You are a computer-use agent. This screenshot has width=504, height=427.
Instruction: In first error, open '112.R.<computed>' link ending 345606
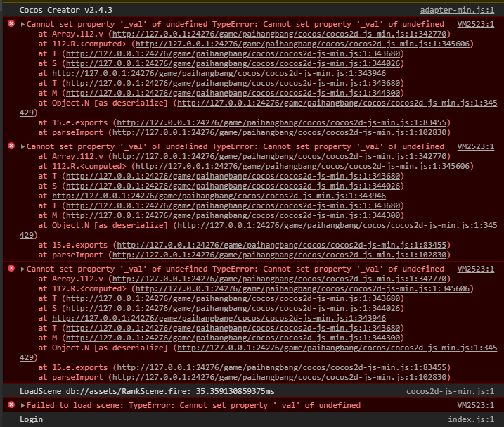[302, 44]
